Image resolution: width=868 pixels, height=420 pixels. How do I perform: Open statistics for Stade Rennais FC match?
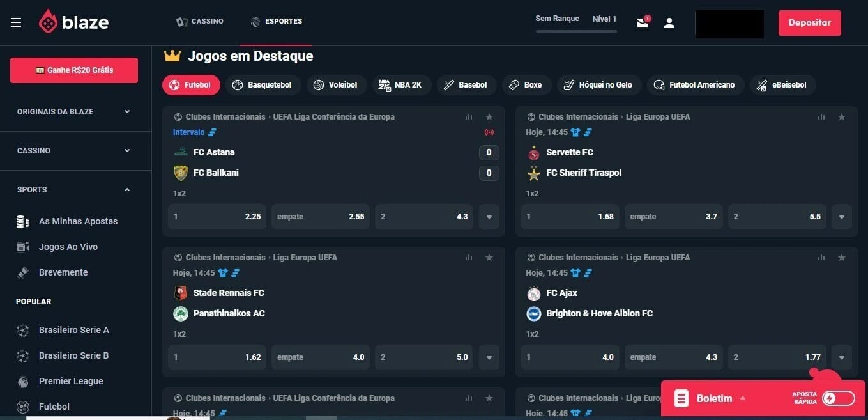[x=469, y=257]
